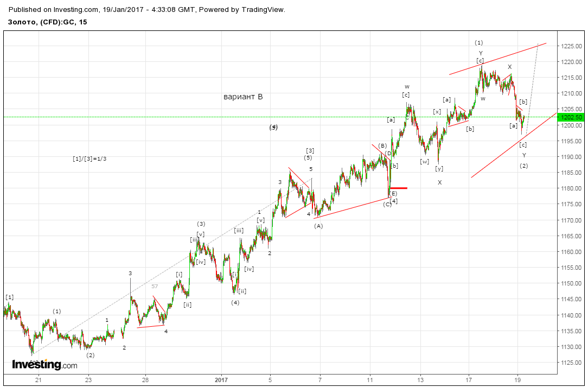The image size is (588, 387).
Task: Click the 1170.00 price axis label
Action: 572,220
